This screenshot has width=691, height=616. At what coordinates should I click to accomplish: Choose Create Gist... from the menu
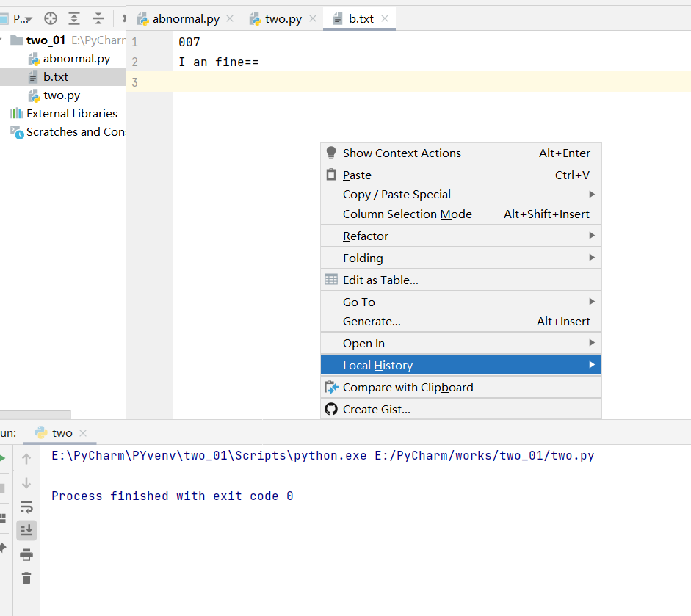coord(460,410)
